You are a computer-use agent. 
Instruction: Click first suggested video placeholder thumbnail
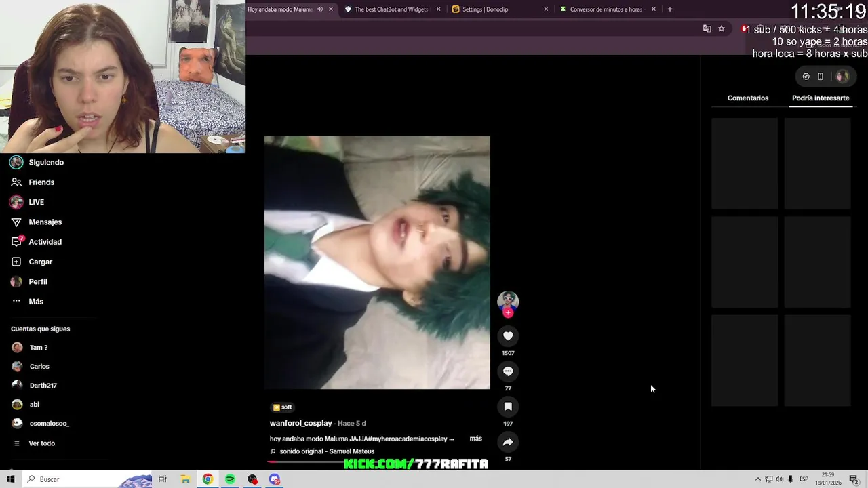(x=745, y=163)
